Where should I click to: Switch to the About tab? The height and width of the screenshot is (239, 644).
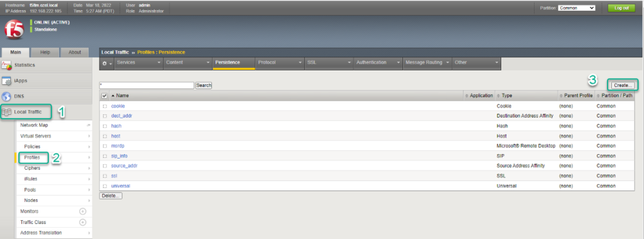click(75, 53)
